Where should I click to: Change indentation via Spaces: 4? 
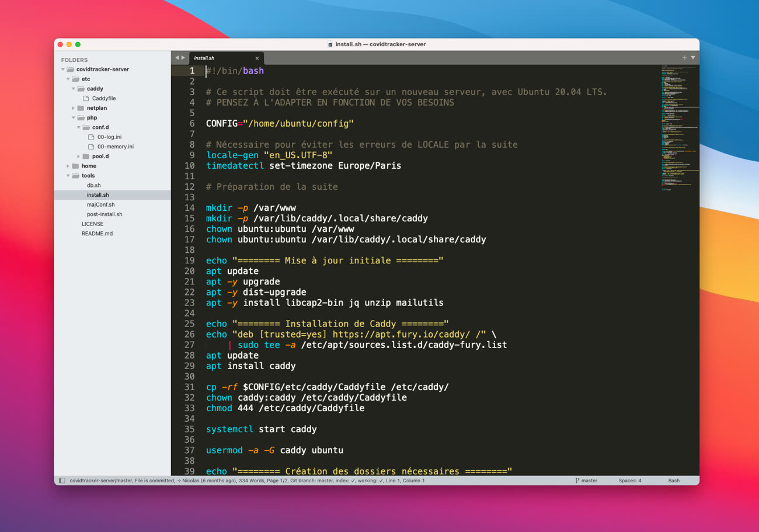629,481
